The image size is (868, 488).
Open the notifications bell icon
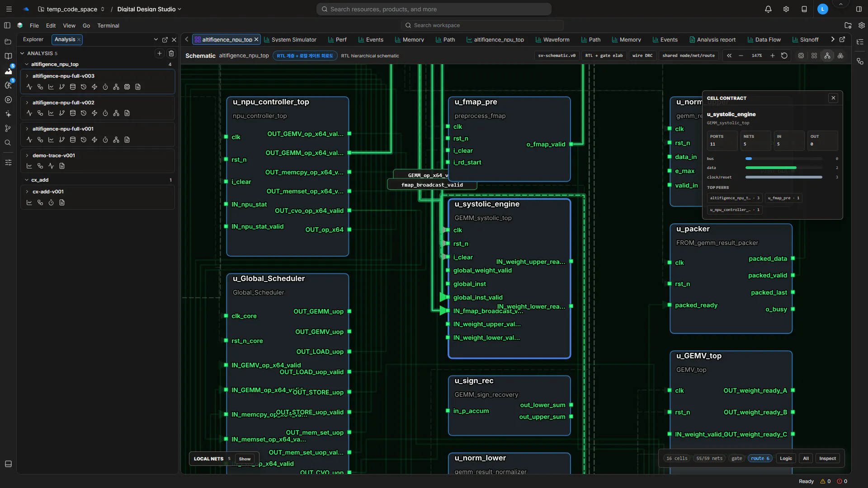click(768, 9)
